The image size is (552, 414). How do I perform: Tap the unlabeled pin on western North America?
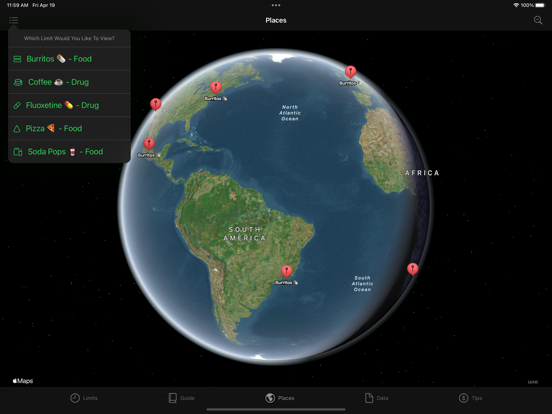tap(156, 104)
